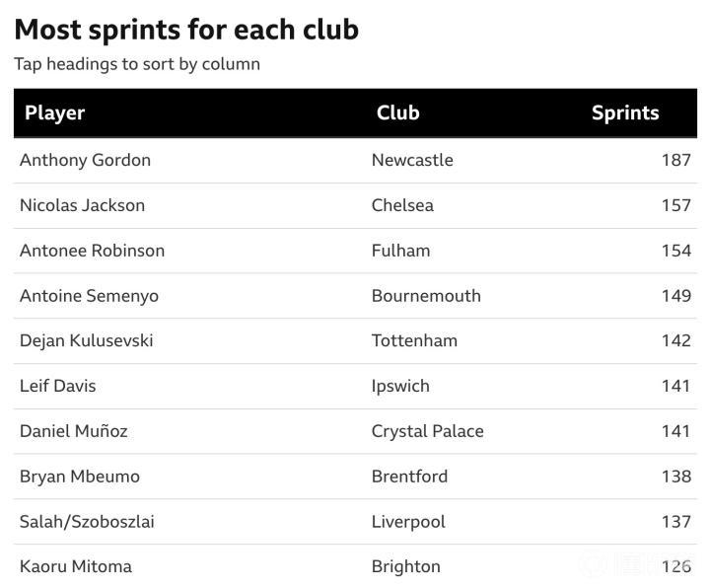Click the Tap headings to sort subtitle

point(137,64)
